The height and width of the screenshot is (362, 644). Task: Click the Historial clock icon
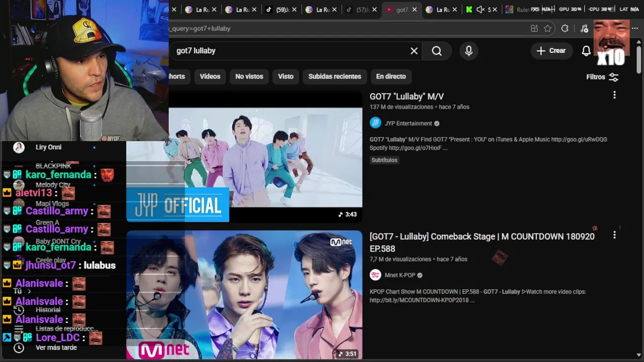click(x=19, y=310)
